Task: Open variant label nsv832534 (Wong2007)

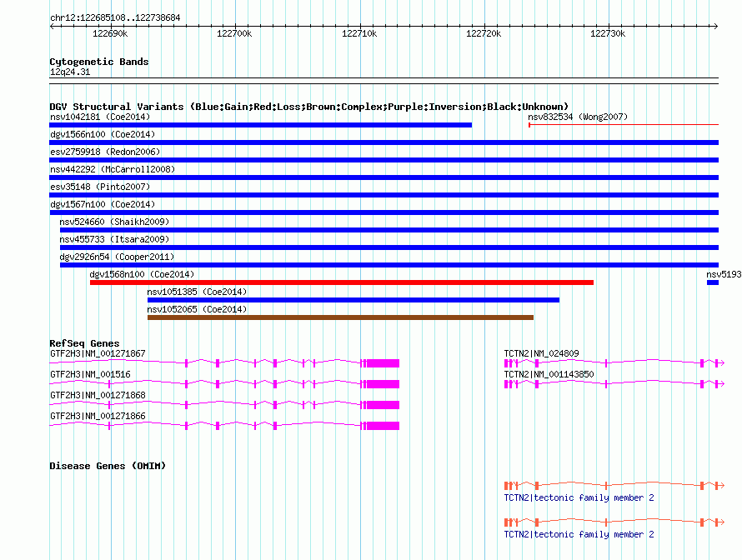Action: point(578,117)
